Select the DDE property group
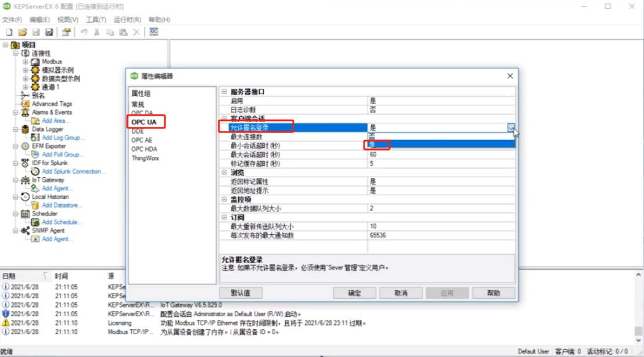644x357 pixels. [x=138, y=131]
